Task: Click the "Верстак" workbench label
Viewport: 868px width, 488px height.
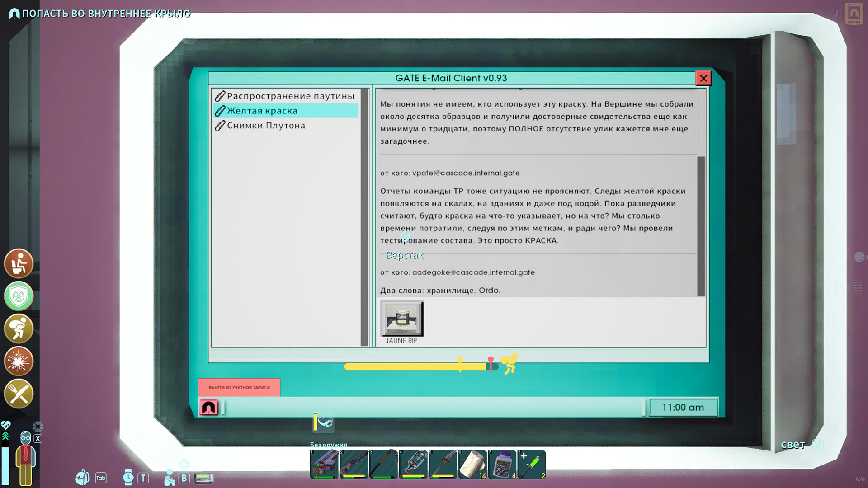Action: (x=405, y=255)
